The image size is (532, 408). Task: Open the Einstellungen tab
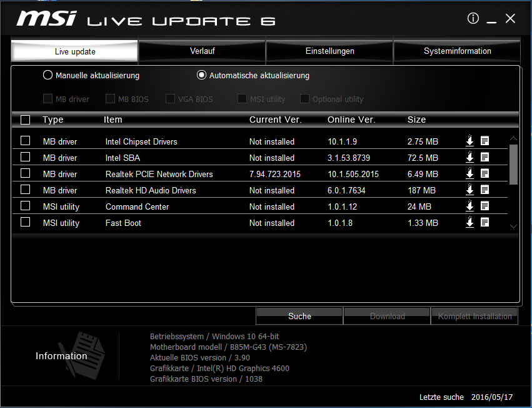click(x=329, y=51)
